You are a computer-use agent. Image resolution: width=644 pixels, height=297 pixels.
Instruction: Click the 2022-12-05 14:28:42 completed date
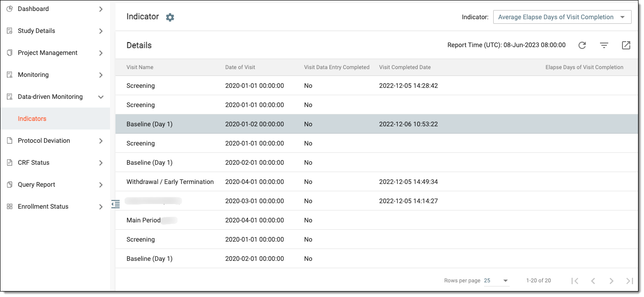click(408, 86)
